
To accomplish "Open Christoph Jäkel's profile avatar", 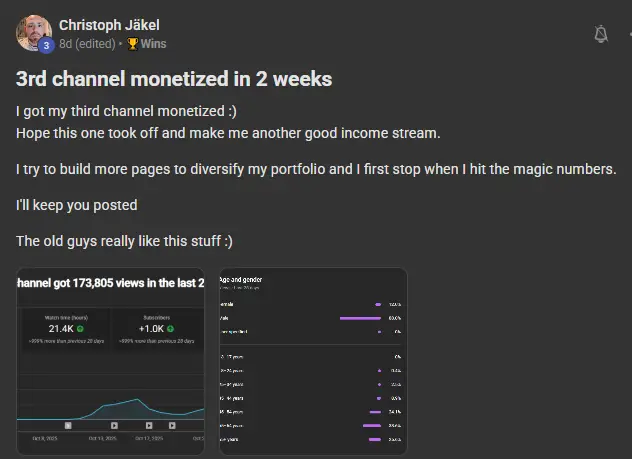I will [34, 33].
